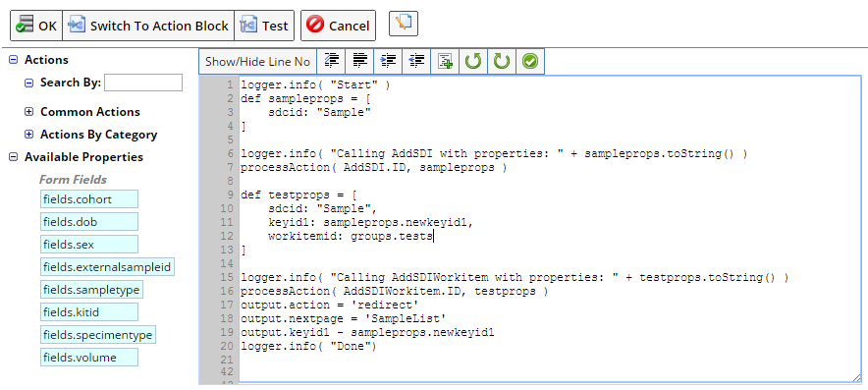Click the notepad with pencil icon
The height and width of the screenshot is (390, 868).
[404, 24]
